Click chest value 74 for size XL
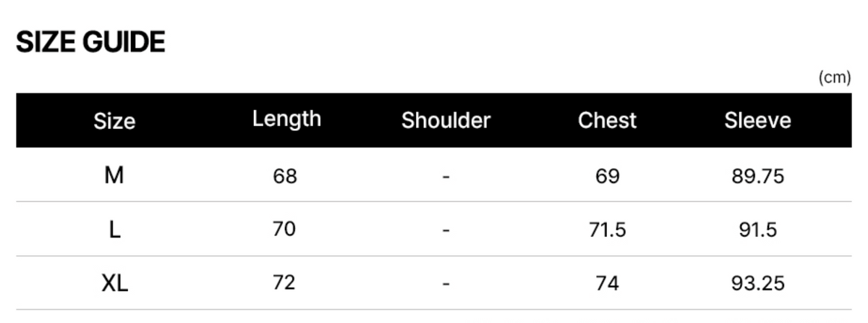 [608, 284]
